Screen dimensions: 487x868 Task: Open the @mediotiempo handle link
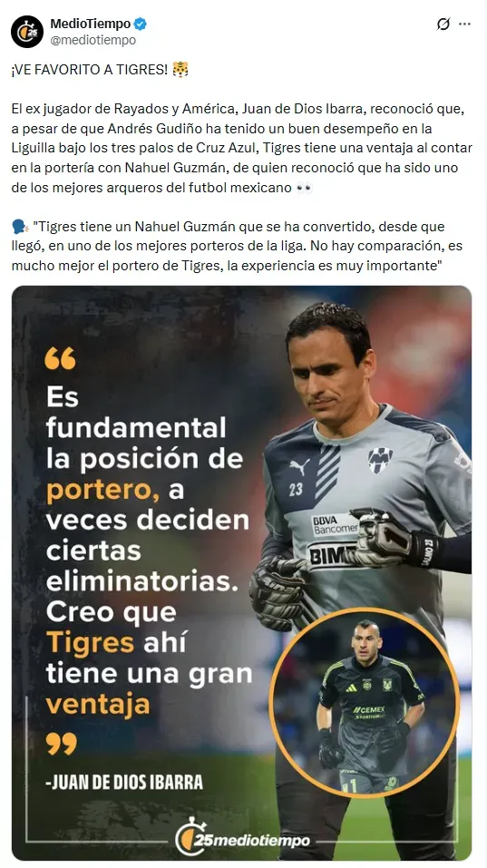(x=93, y=41)
